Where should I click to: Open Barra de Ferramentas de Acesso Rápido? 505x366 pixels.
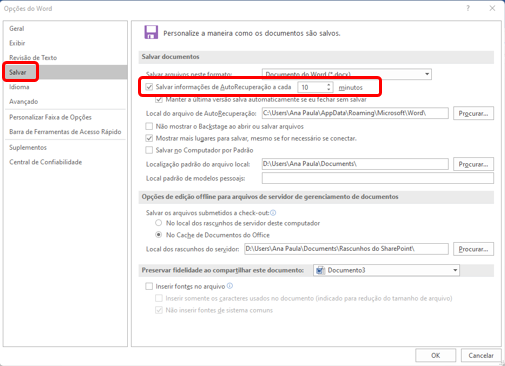pyautogui.click(x=65, y=132)
